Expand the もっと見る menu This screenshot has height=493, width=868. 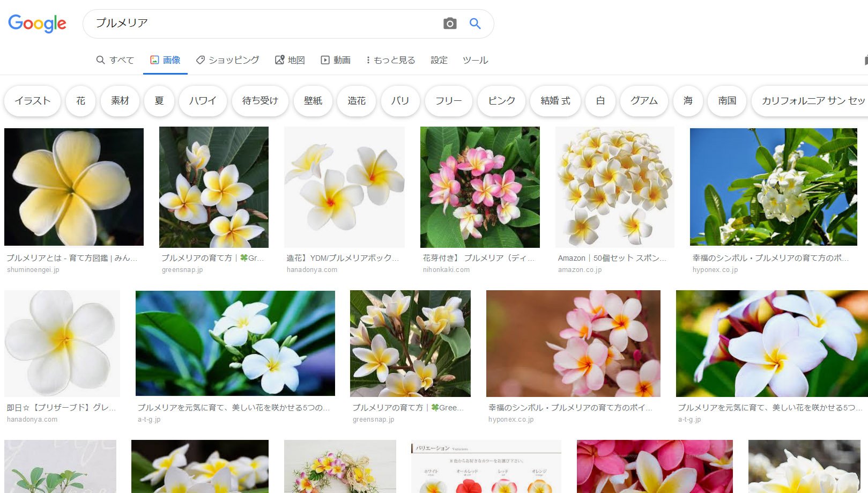390,60
